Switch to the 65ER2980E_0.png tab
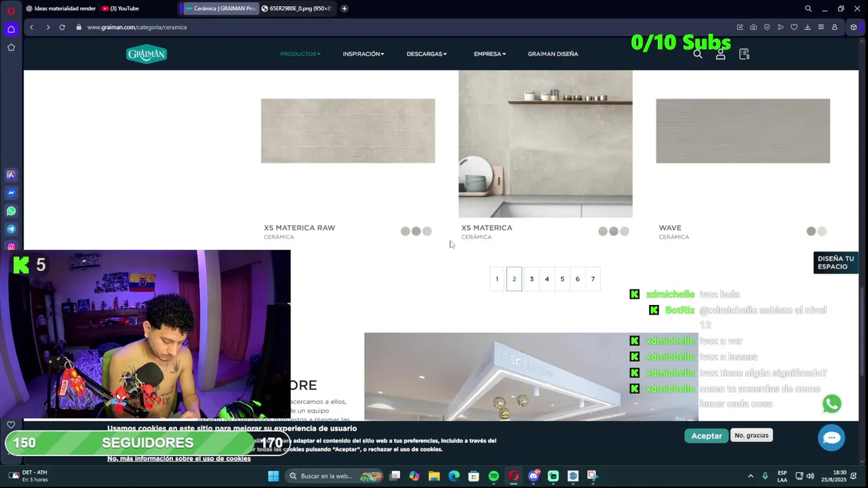Image resolution: width=868 pixels, height=488 pixels. point(298,9)
